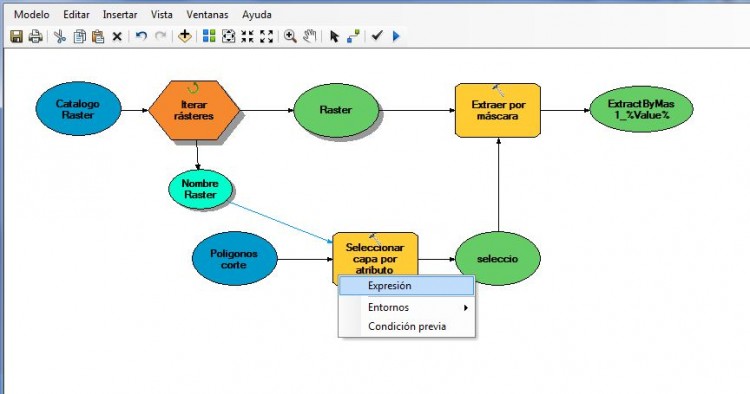The image size is (750, 394).
Task: Run the model with blue play button
Action: (x=396, y=36)
